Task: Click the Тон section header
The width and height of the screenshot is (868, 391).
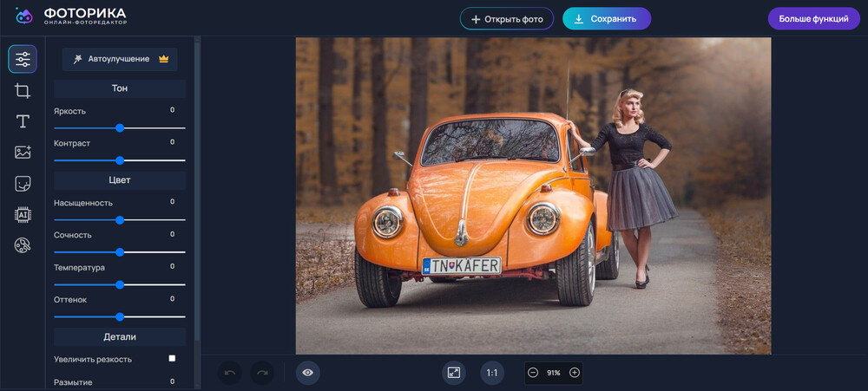Action: click(120, 88)
